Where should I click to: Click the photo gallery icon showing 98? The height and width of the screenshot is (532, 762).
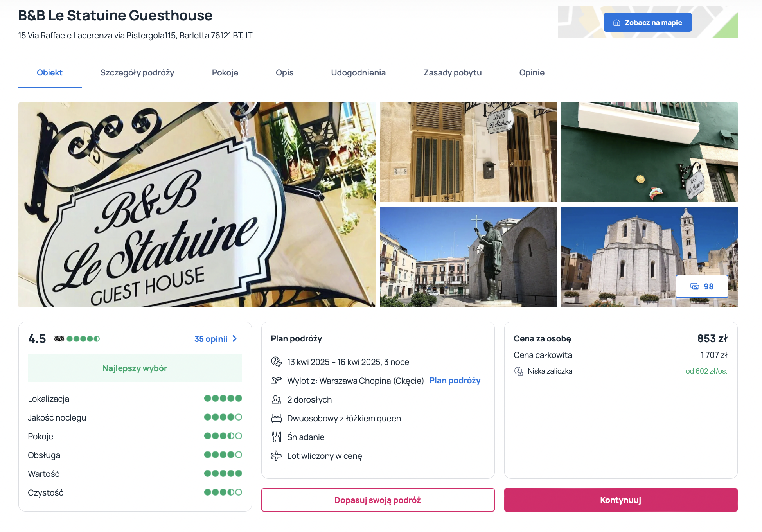click(x=695, y=286)
